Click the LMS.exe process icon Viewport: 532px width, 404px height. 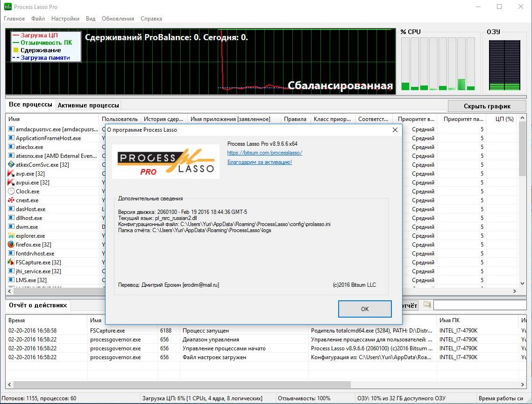11,280
